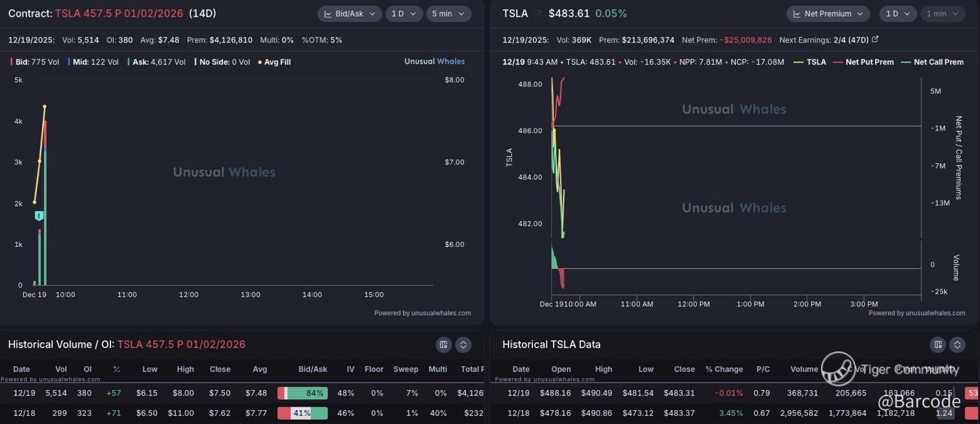
Task: Click the Tiger Community logo icon
Action: click(838, 369)
